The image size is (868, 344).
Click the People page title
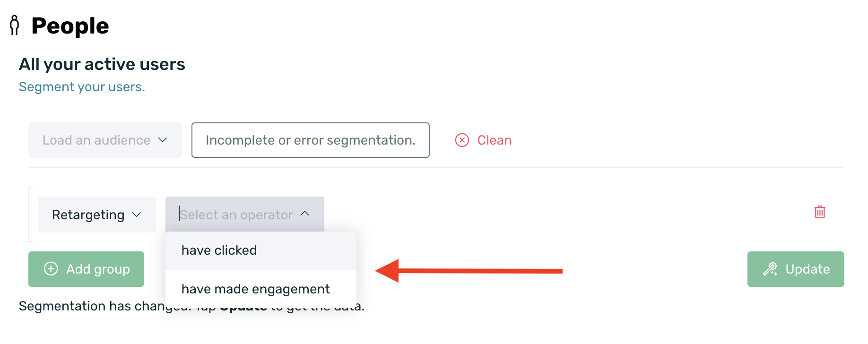pyautogui.click(x=70, y=26)
